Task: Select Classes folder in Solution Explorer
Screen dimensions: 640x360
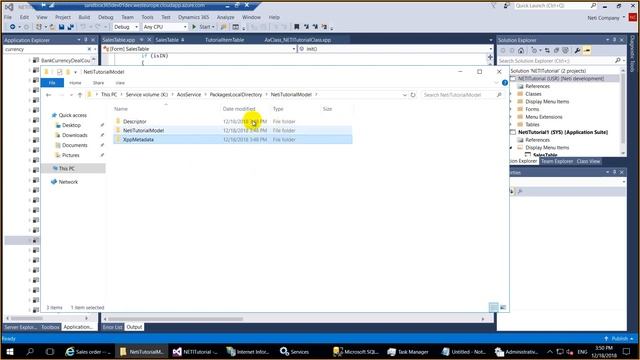Action: tap(533, 94)
